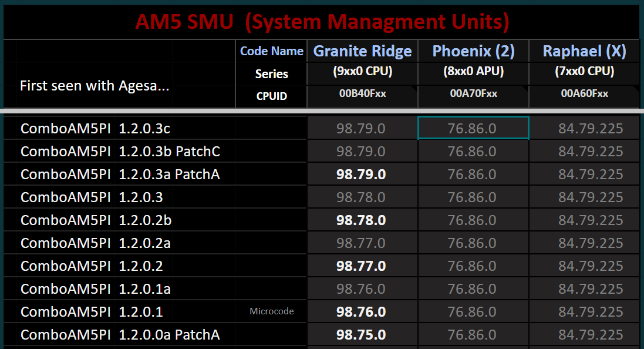Click Phoenix 76.86.0 in 1.2.0.0a PatchA row
Image resolution: width=644 pixels, height=349 pixels.
474,335
